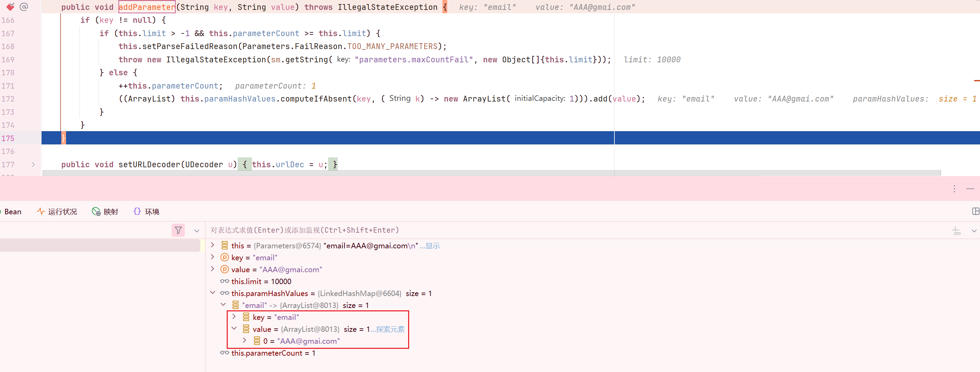Click the @ annotation gutter icon
Viewport: 980px width, 372px height.
tap(24, 6)
